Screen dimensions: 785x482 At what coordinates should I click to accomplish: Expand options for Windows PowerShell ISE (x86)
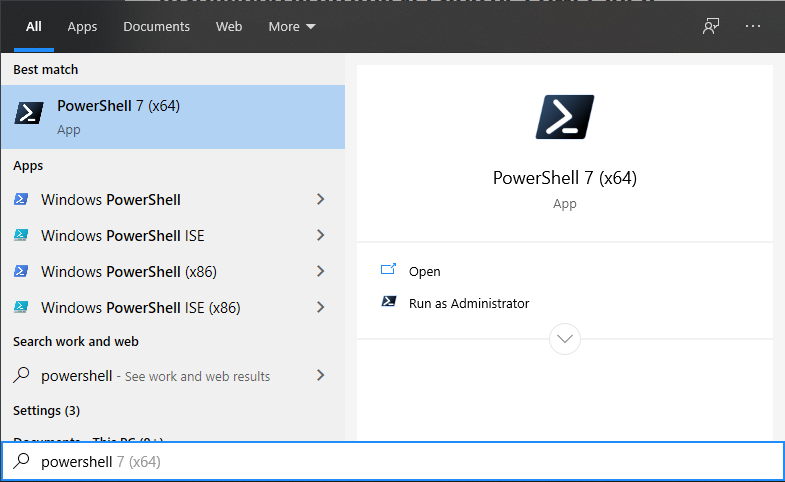pyautogui.click(x=320, y=307)
